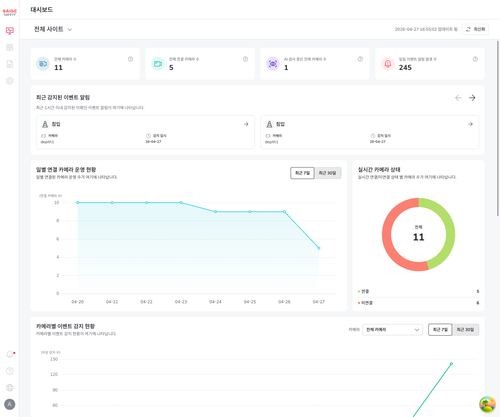500x417 pixels.
Task: Click the help icon on the total cameras card
Action: (130, 59)
